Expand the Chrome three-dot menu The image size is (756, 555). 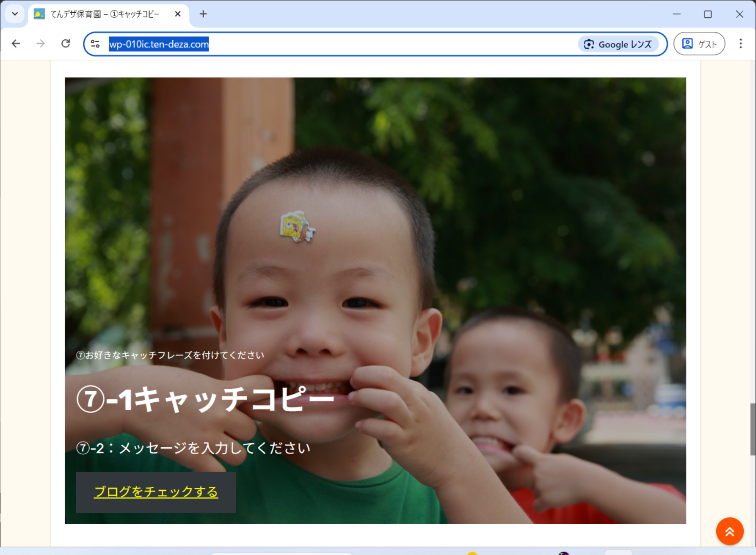pyautogui.click(x=740, y=44)
